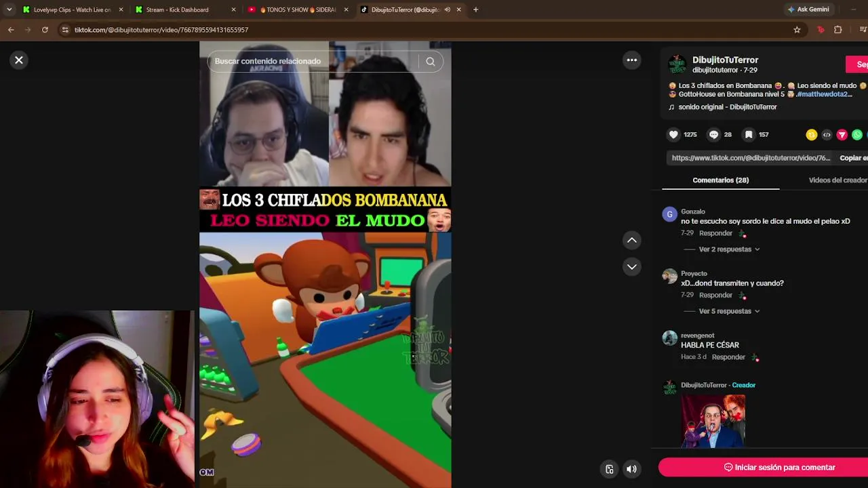
Task: Reply to revengenot's comment with Responder
Action: pyautogui.click(x=728, y=357)
